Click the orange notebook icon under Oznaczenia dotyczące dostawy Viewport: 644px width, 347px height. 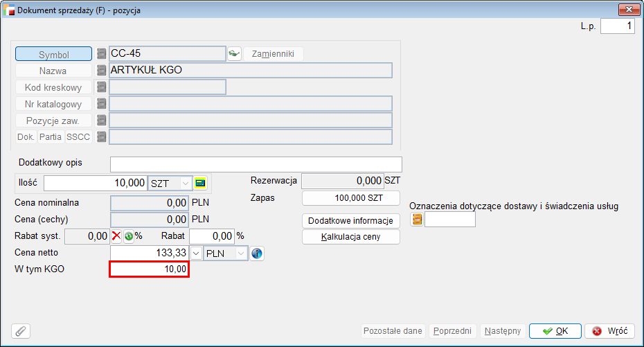click(x=417, y=220)
